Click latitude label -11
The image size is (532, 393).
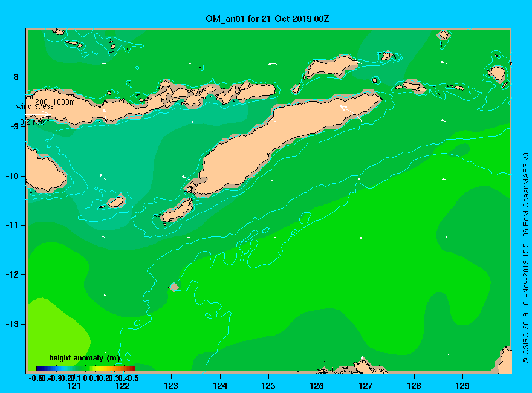[x=13, y=226]
